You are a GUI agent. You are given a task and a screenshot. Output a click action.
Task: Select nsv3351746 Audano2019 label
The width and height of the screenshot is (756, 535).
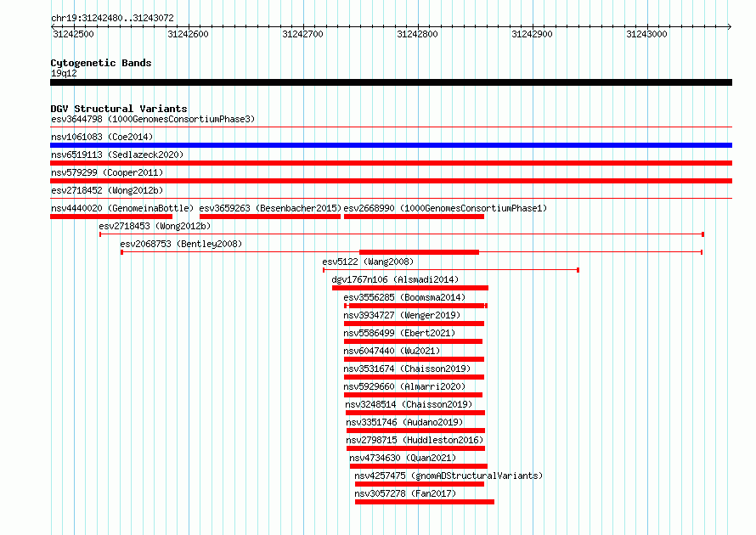(404, 422)
